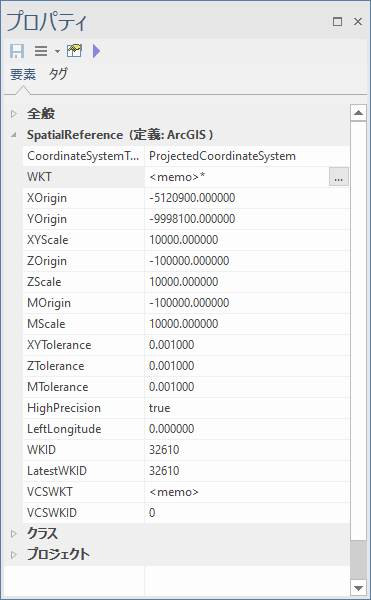Screen dimensions: 371x600
Task: Click the ZOrigin value field
Action: click(x=247, y=261)
